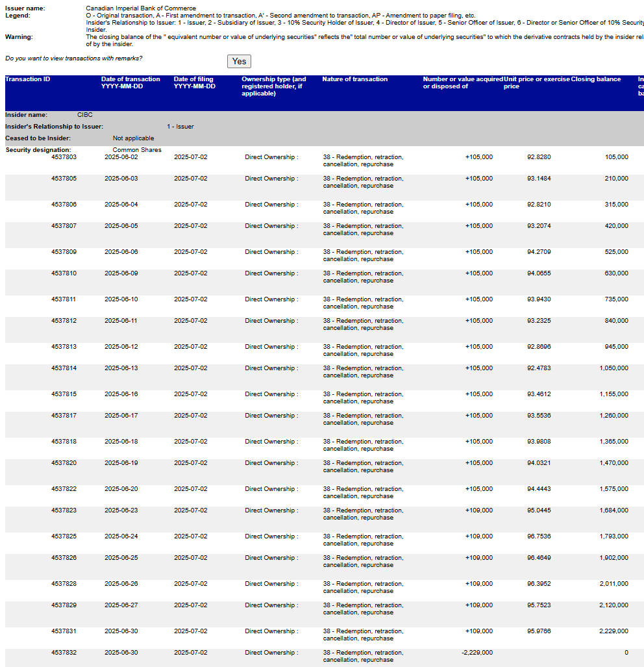644x667 pixels.
Task: Click transaction ID 4537812
Action: click(x=64, y=320)
